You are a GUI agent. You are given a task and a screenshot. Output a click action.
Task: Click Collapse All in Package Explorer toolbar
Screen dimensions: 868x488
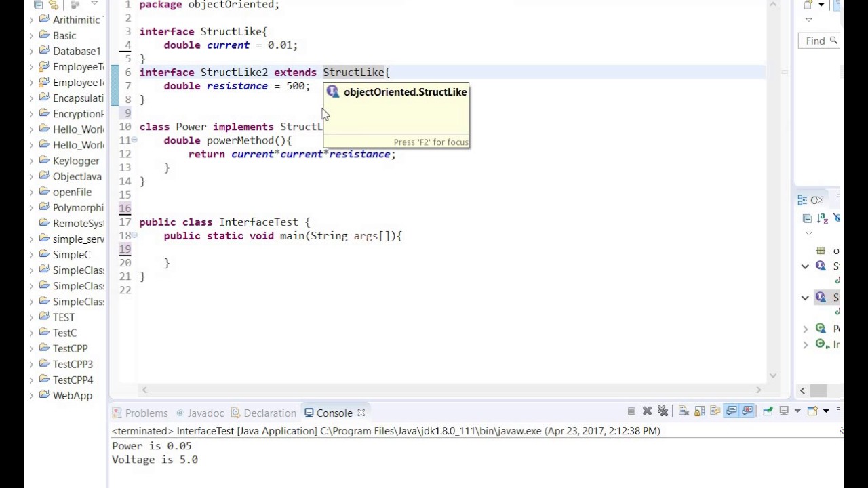click(x=38, y=5)
